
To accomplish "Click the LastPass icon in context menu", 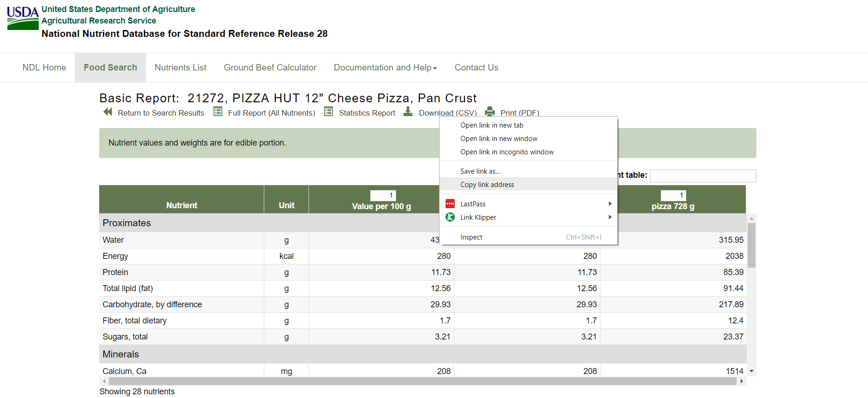I will coord(450,204).
